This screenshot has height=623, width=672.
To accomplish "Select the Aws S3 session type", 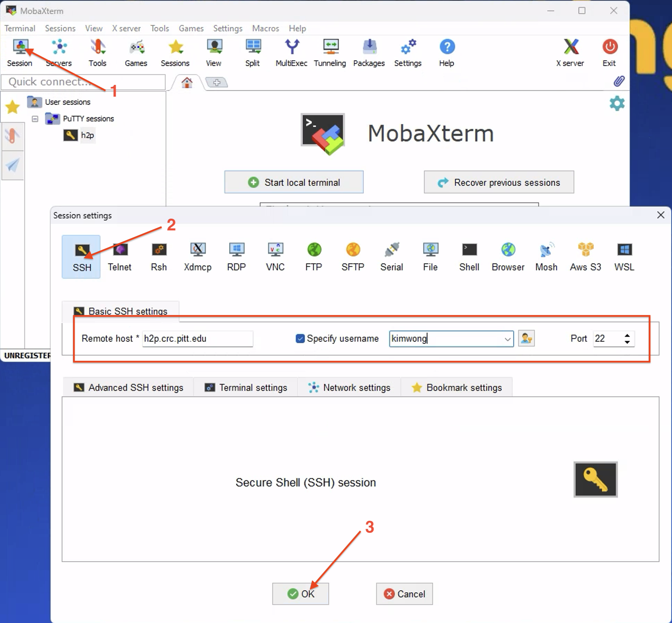I will click(x=586, y=257).
